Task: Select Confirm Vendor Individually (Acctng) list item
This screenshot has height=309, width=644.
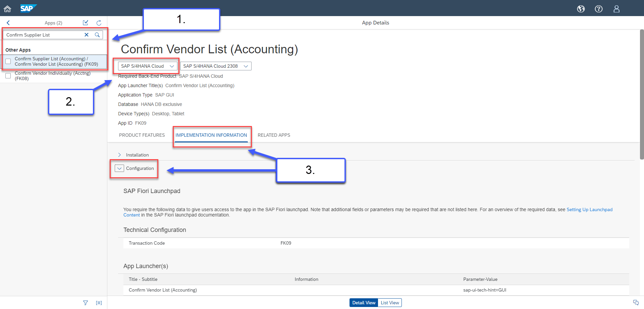Action: pos(54,76)
